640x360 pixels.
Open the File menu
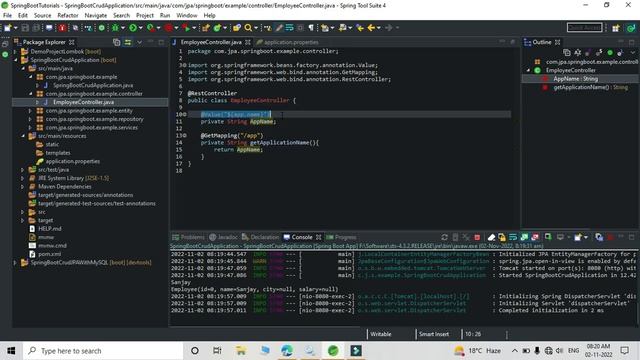click(7, 16)
